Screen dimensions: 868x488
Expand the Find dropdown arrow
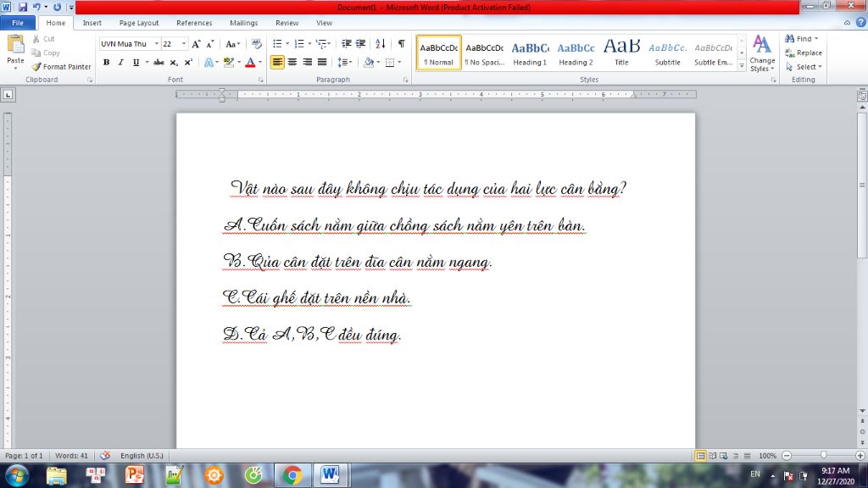816,39
